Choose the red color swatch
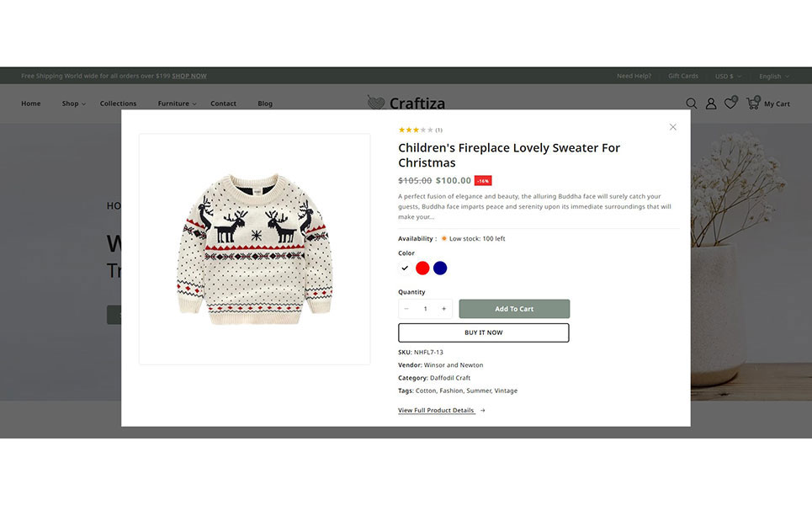Screen dimensions: 812x505 [x=422, y=268]
